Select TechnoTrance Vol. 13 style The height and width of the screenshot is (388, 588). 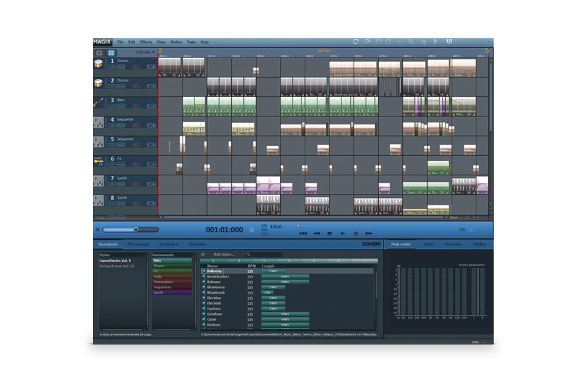[118, 266]
